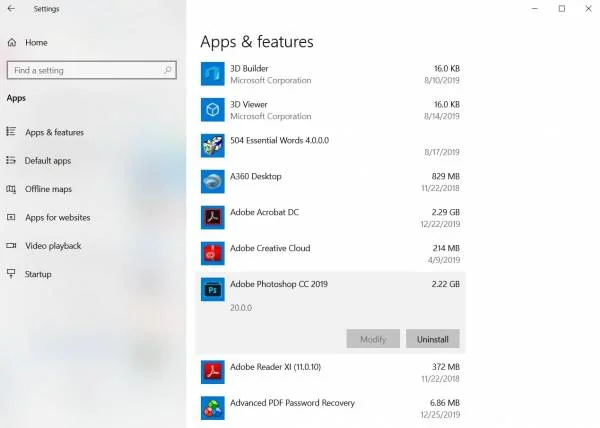Click install date 8/14/2019
This screenshot has width=600, height=428.
[442, 116]
